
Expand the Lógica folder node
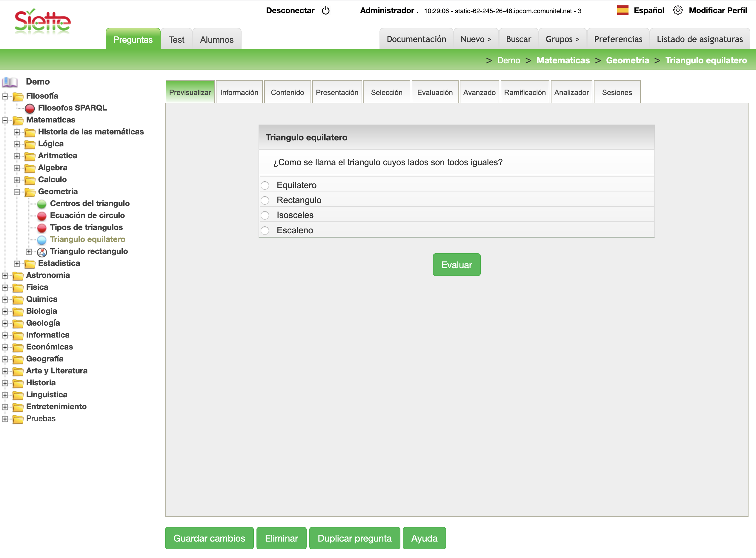(17, 144)
